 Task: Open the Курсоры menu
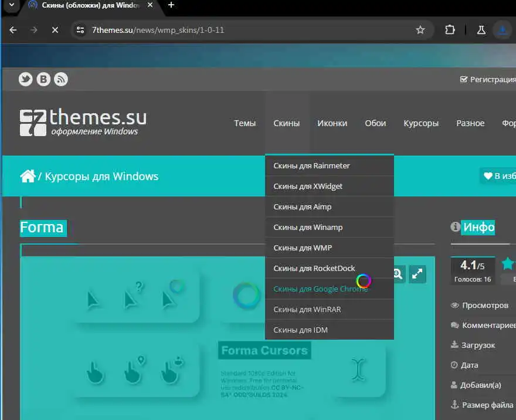point(421,123)
